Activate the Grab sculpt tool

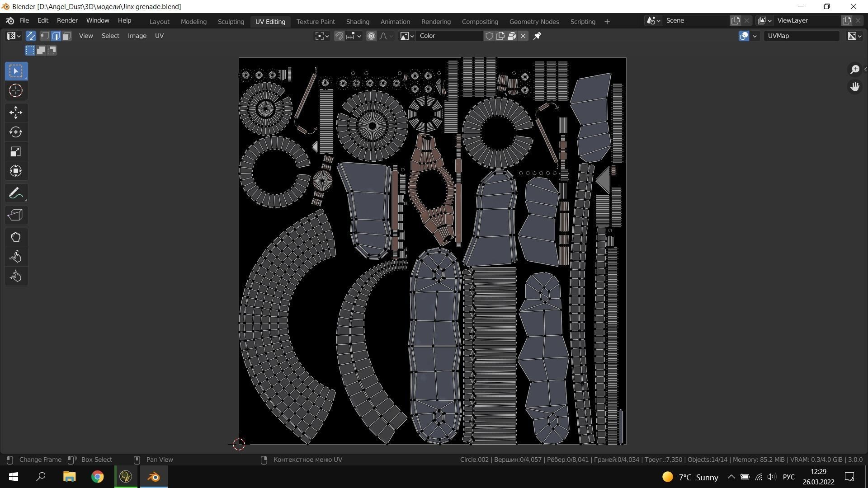[x=16, y=237]
